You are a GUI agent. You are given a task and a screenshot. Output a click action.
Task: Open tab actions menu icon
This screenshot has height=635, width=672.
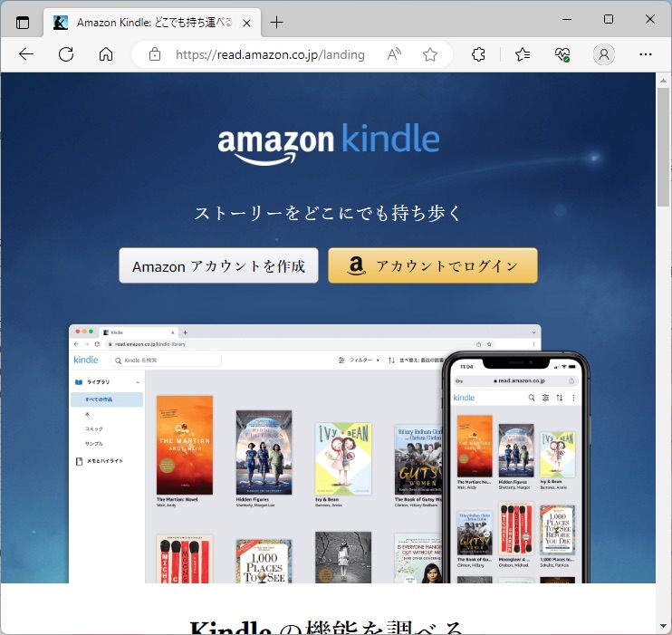click(x=23, y=23)
